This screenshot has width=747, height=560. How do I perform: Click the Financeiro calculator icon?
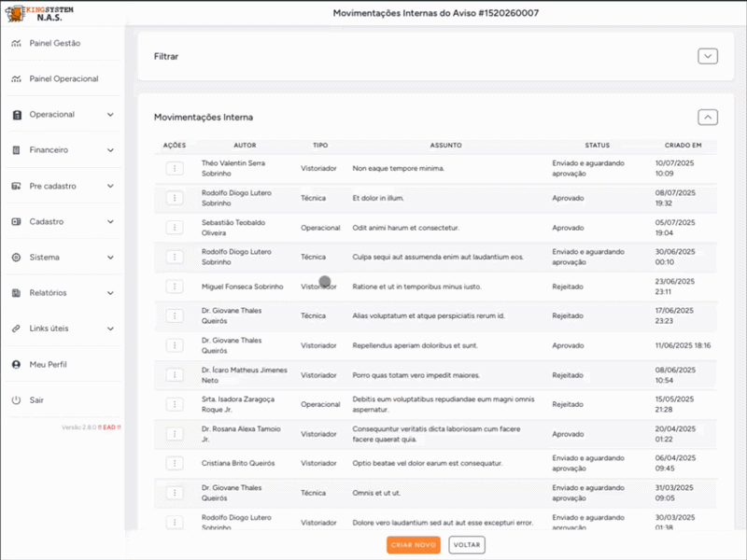(16, 150)
